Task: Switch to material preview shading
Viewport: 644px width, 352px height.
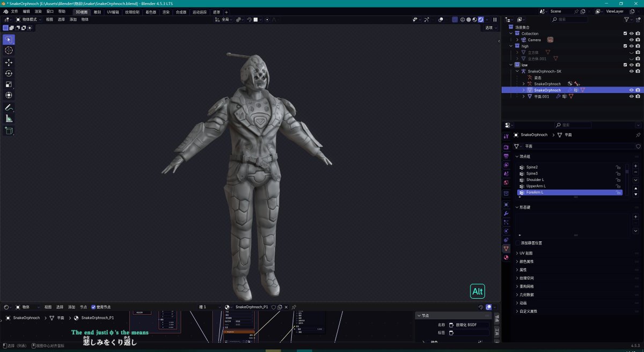Action: [x=474, y=19]
